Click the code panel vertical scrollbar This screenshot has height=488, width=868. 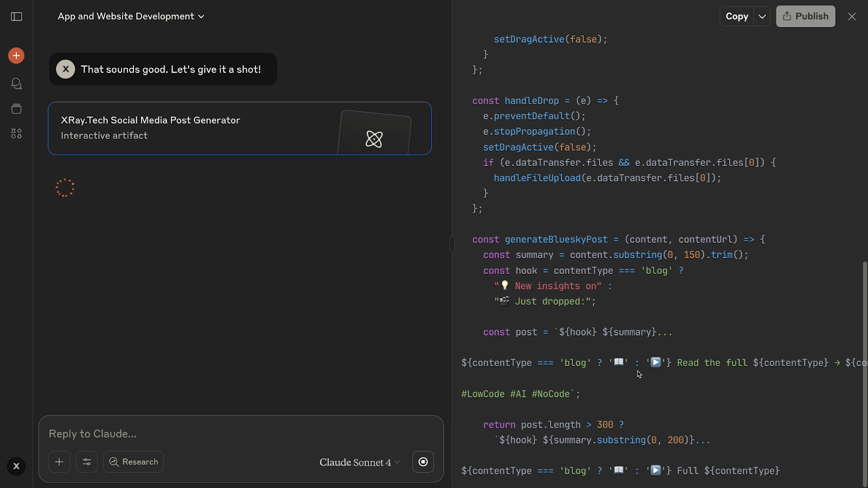tap(865, 374)
